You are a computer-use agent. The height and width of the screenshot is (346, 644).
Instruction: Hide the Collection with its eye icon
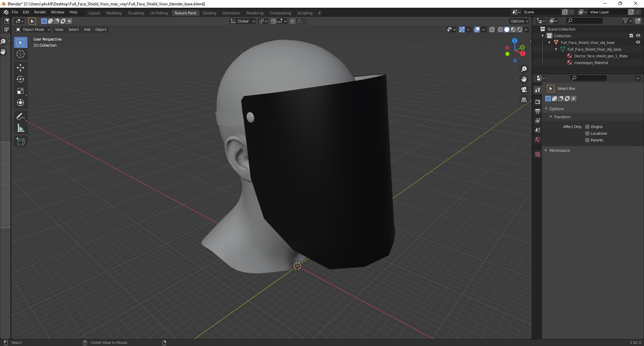click(x=638, y=36)
